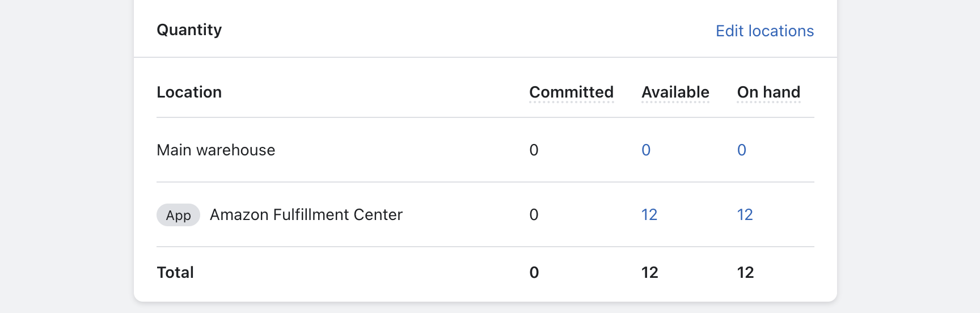The height and width of the screenshot is (313, 980).
Task: Click the App badge
Action: pos(178,215)
